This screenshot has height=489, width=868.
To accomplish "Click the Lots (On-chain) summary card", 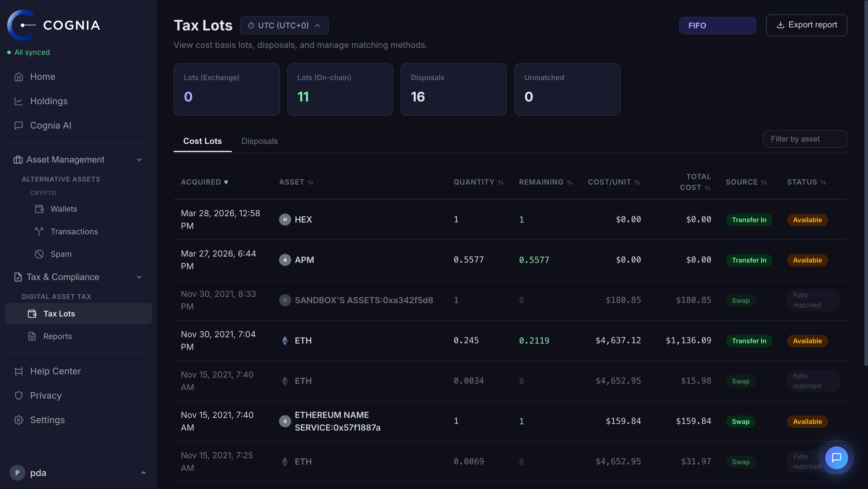I will 340,89.
